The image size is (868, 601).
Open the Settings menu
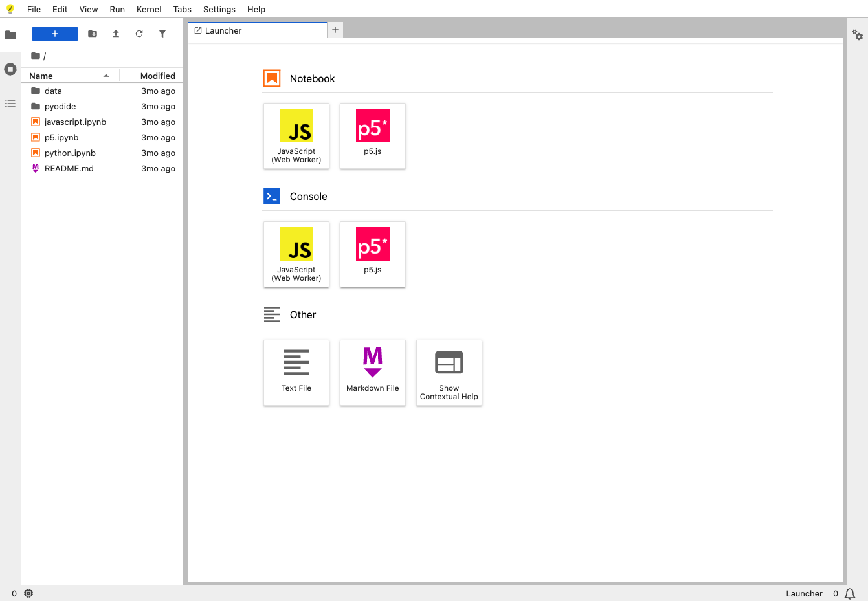tap(219, 9)
